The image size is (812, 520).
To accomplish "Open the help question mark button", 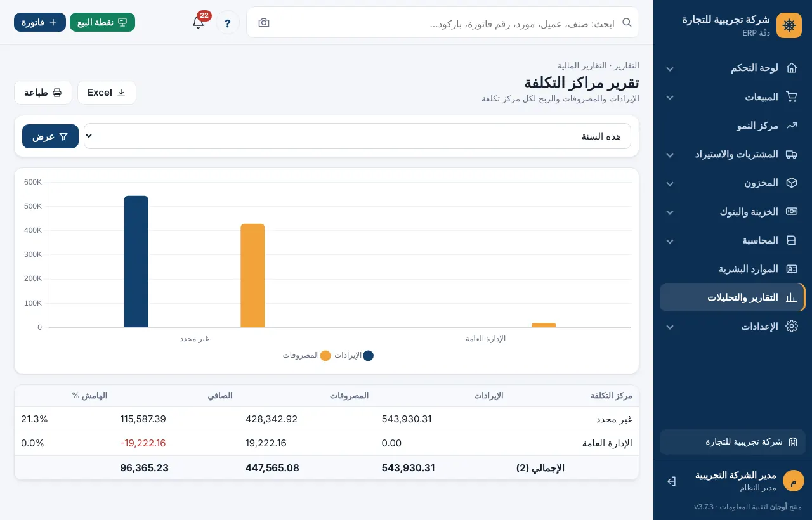I will [x=228, y=23].
